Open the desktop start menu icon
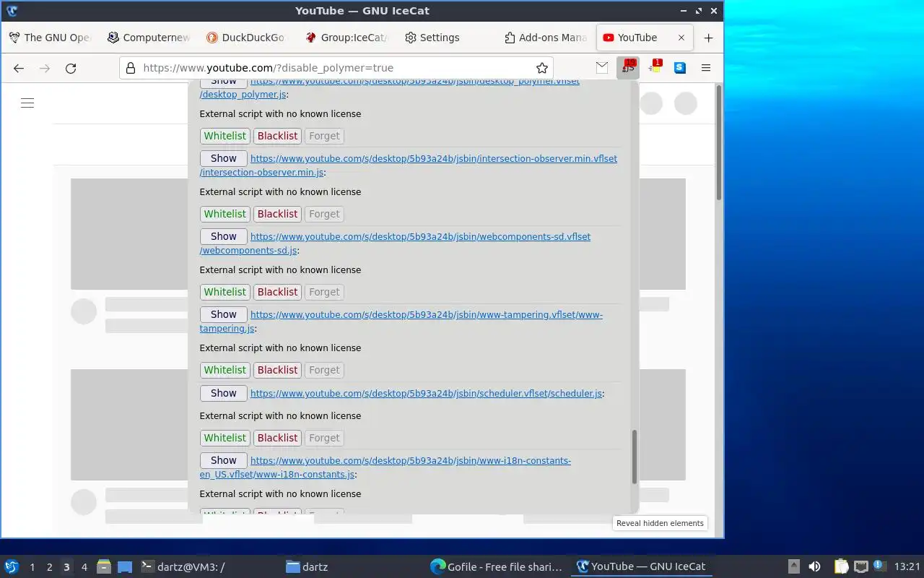924x578 pixels. [x=12, y=566]
